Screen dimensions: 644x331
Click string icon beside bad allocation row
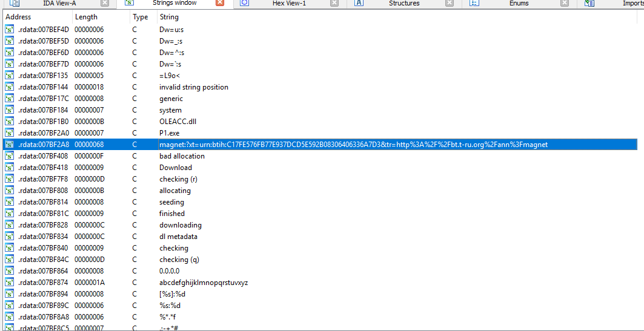click(9, 156)
